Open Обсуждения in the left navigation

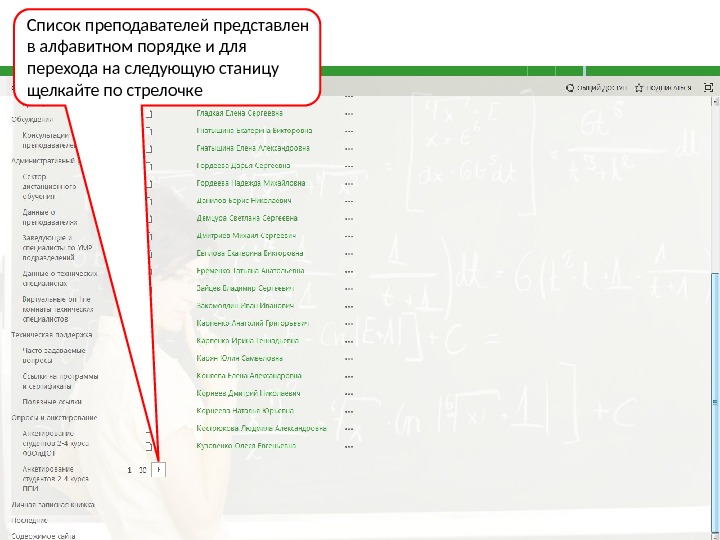pyautogui.click(x=32, y=119)
